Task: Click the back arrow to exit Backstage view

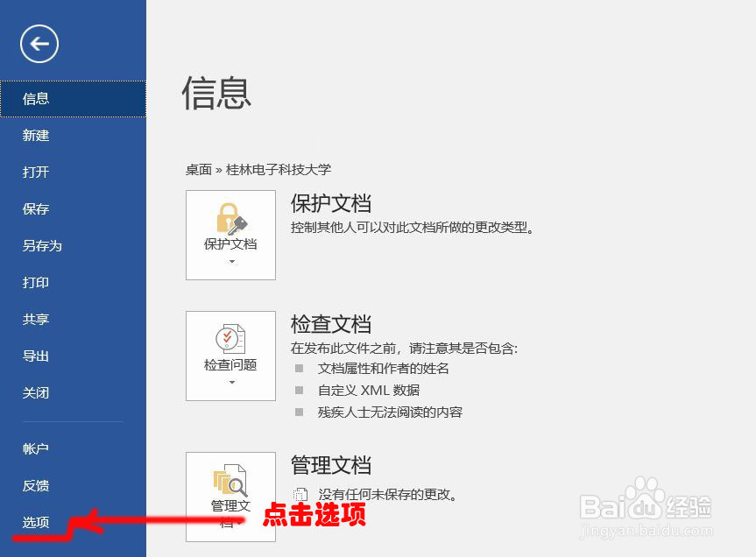Action: [x=38, y=43]
